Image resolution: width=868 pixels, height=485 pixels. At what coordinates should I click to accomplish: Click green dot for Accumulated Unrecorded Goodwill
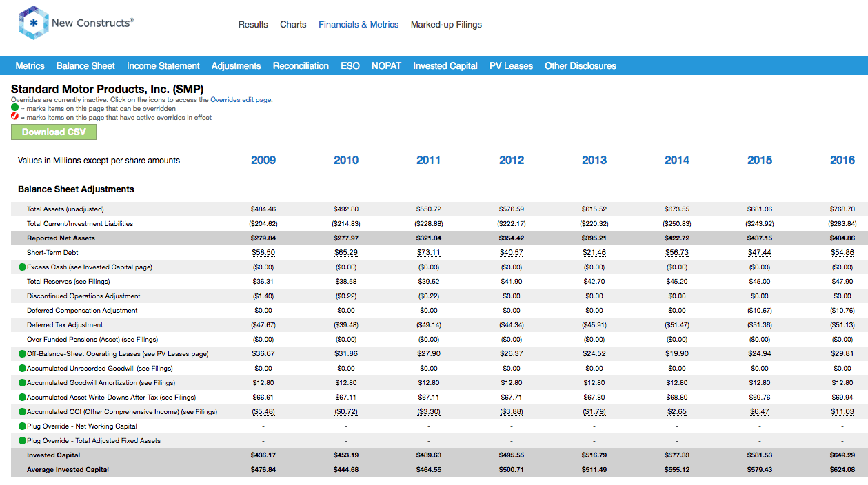coord(23,369)
